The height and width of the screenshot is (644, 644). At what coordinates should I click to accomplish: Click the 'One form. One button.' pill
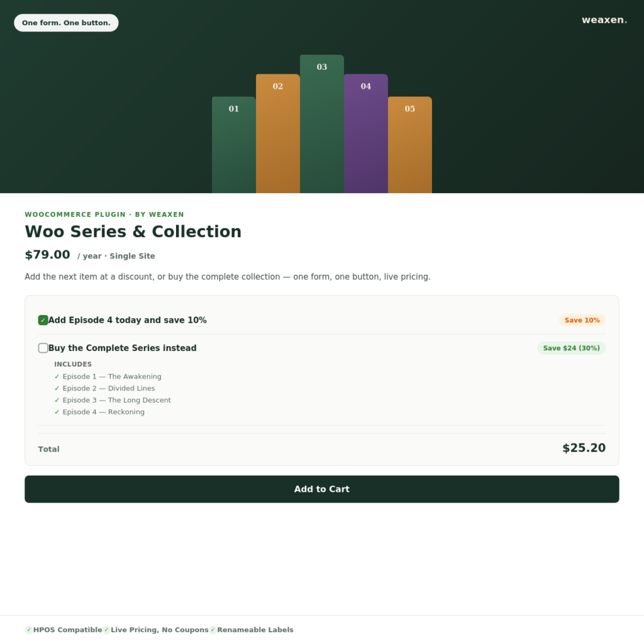pyautogui.click(x=66, y=23)
